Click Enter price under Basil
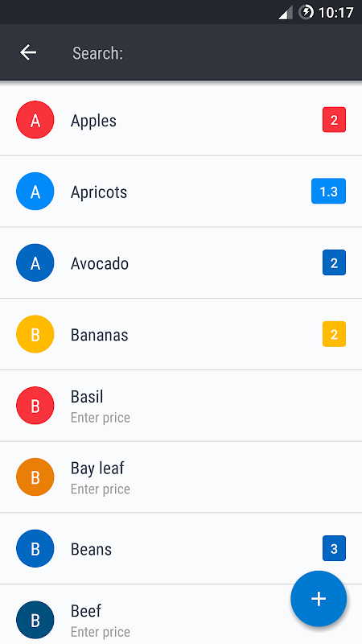The width and height of the screenshot is (362, 644). tap(100, 418)
